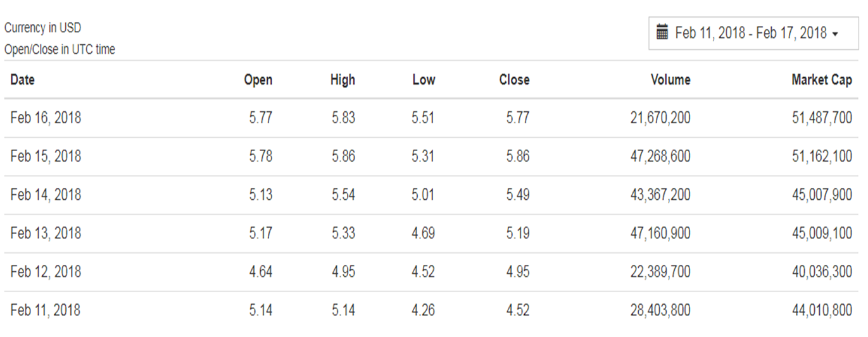
Task: Click the Close column header
Action: coord(514,80)
